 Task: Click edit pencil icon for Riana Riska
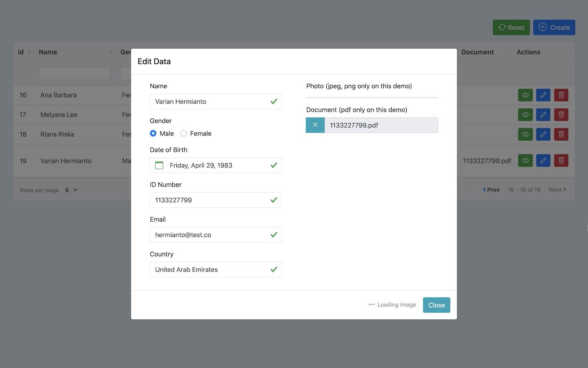(x=543, y=134)
